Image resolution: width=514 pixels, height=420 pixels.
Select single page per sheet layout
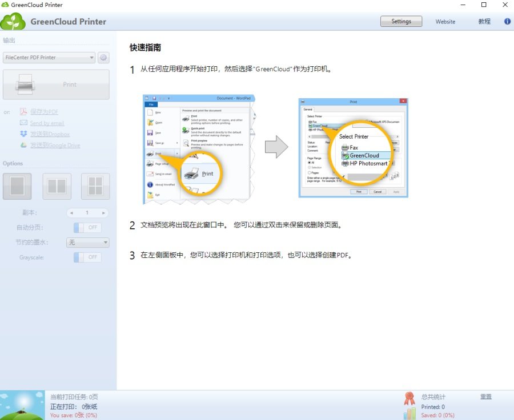coord(17,187)
